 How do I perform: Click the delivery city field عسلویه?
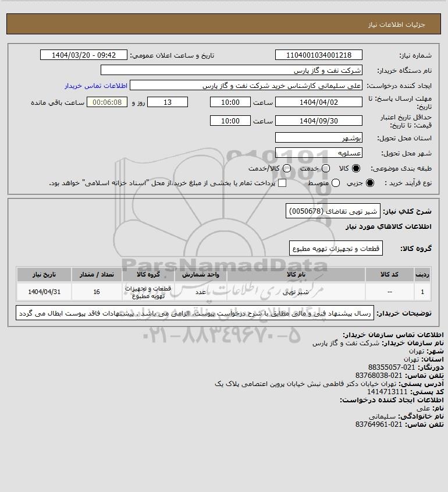318,153
